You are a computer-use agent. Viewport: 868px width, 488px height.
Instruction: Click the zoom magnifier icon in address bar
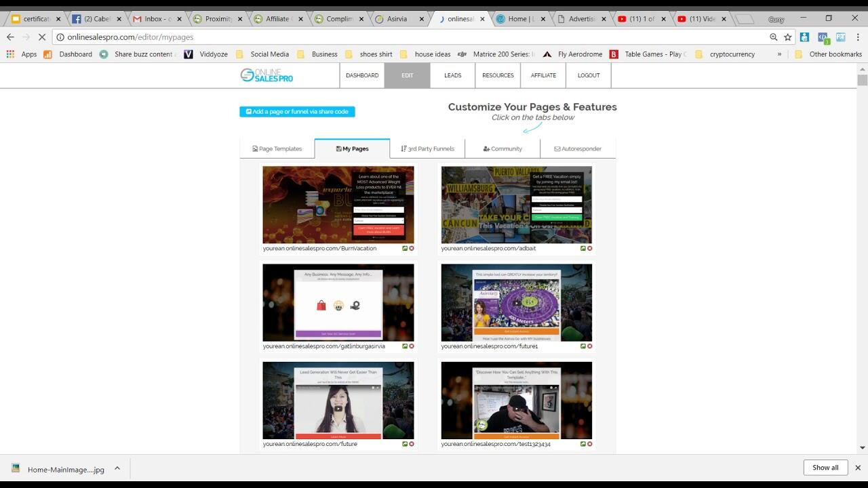tap(773, 37)
